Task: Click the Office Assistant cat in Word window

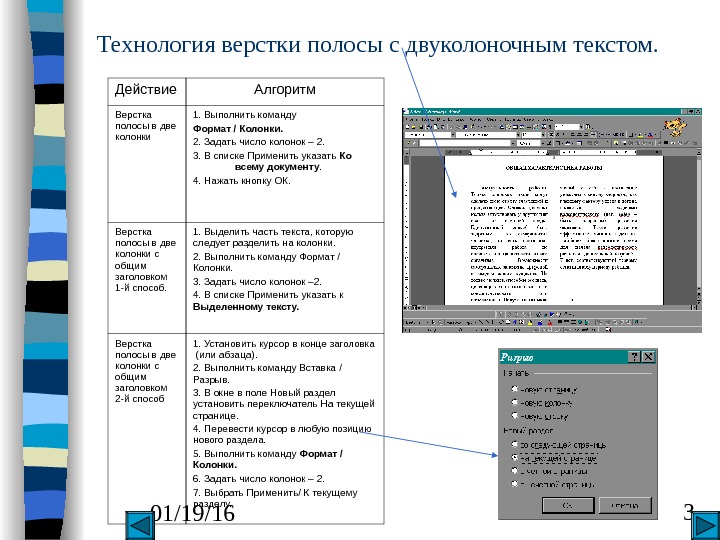Action: coord(675,128)
